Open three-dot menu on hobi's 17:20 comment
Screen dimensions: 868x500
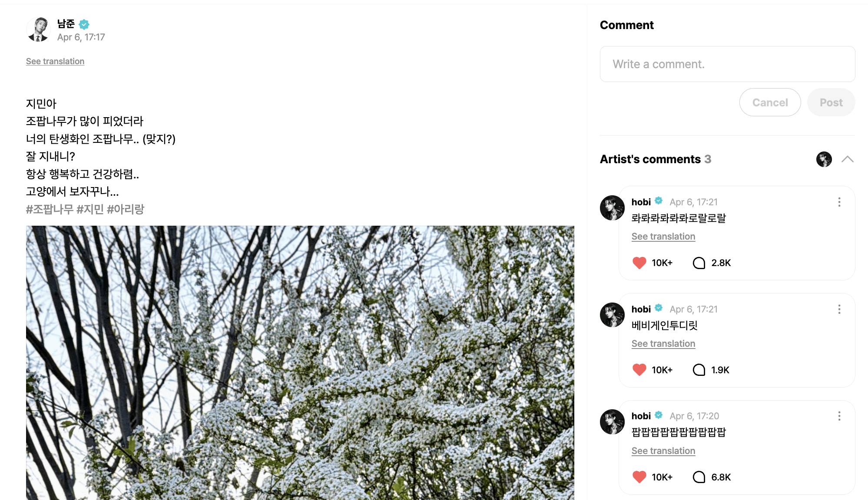point(839,416)
